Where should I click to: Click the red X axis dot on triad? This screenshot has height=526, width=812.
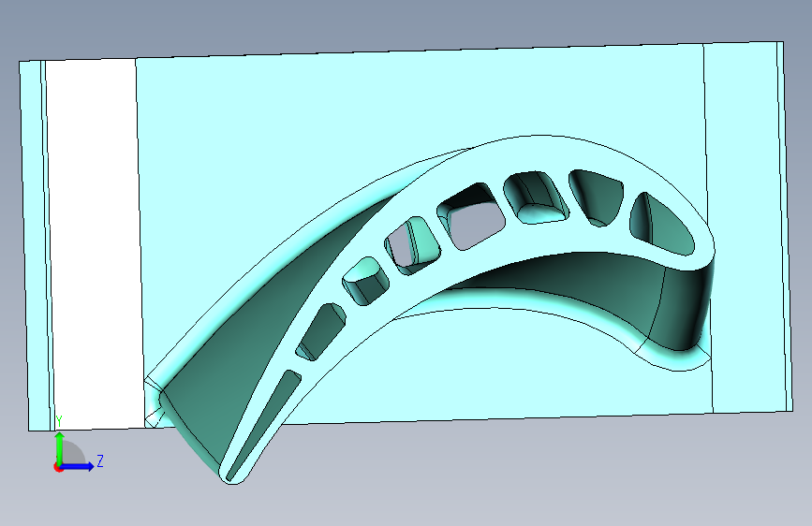pos(58,467)
